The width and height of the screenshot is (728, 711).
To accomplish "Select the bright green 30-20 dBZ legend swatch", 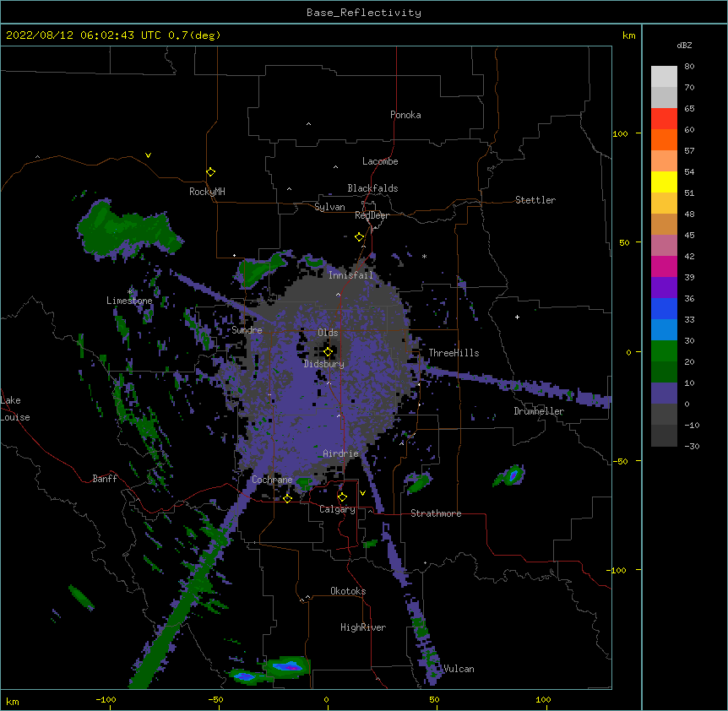I will (664, 351).
